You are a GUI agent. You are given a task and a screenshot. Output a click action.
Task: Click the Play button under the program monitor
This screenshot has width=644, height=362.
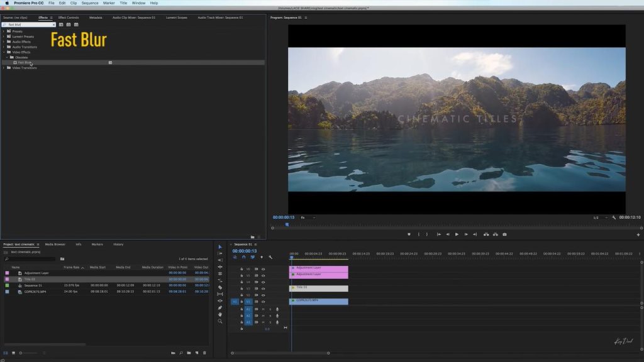pos(456,233)
